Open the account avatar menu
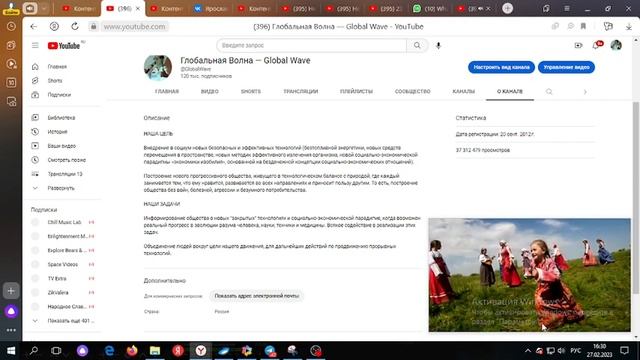This screenshot has width=640, height=360. [x=616, y=45]
